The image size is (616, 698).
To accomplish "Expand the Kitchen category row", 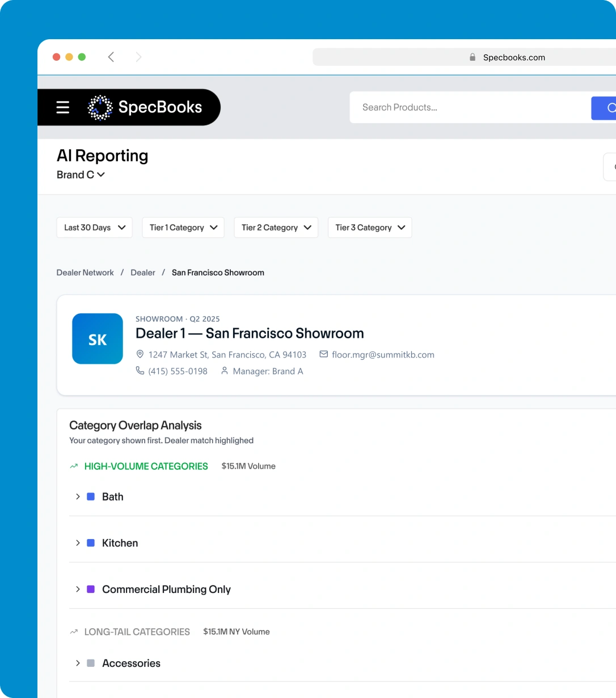I will pyautogui.click(x=78, y=543).
